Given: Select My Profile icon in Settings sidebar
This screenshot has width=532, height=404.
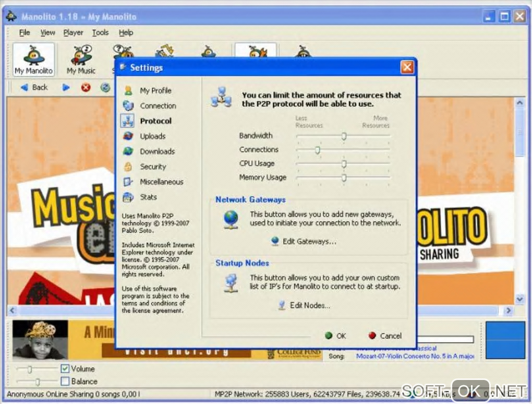Looking at the screenshot, I should tap(128, 90).
